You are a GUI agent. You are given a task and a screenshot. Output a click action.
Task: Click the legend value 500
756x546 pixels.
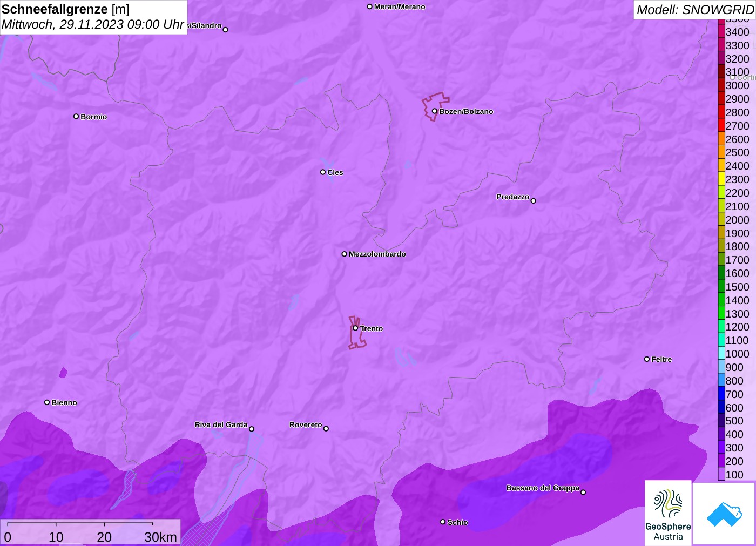click(734, 421)
